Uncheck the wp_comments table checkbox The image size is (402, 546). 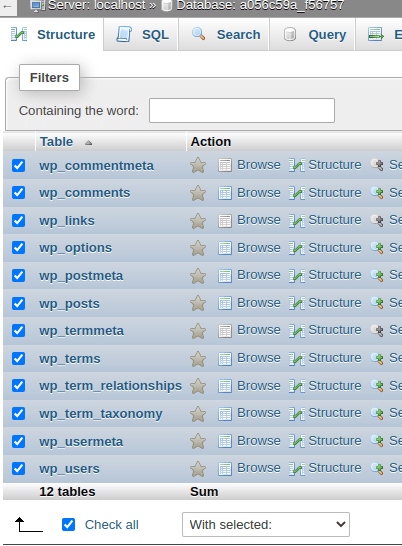[x=18, y=193]
